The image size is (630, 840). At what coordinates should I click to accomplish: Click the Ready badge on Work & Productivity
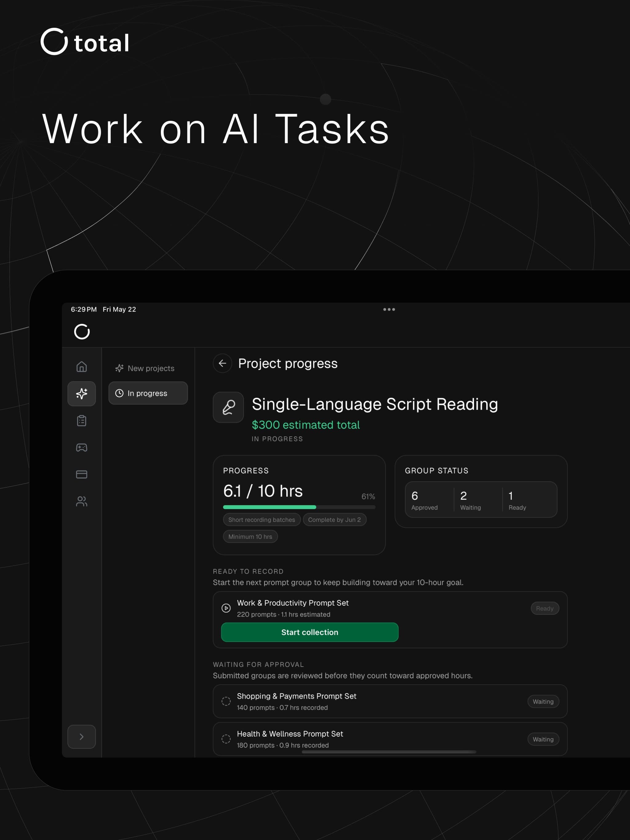pyautogui.click(x=544, y=608)
